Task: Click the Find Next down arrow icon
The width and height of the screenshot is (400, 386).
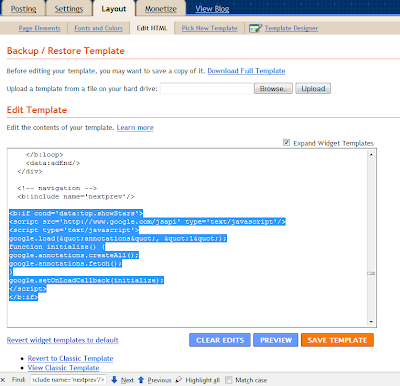Action: click(x=114, y=380)
